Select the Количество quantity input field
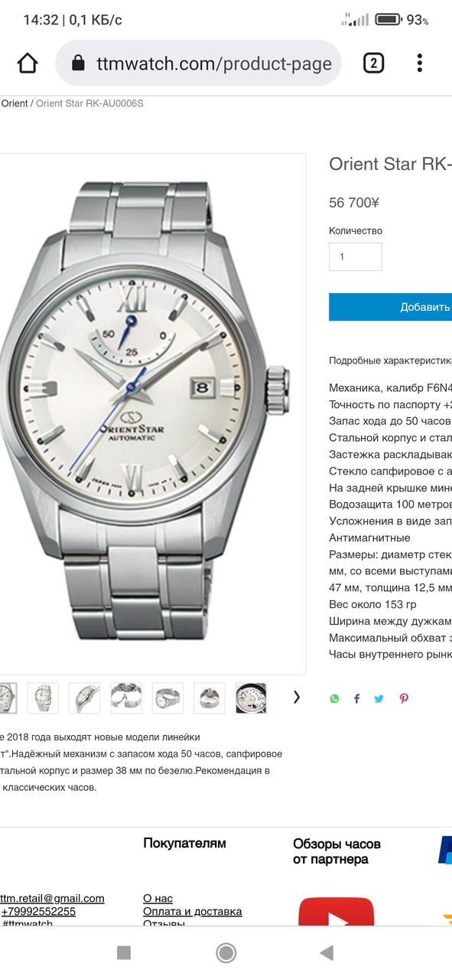 [x=356, y=256]
